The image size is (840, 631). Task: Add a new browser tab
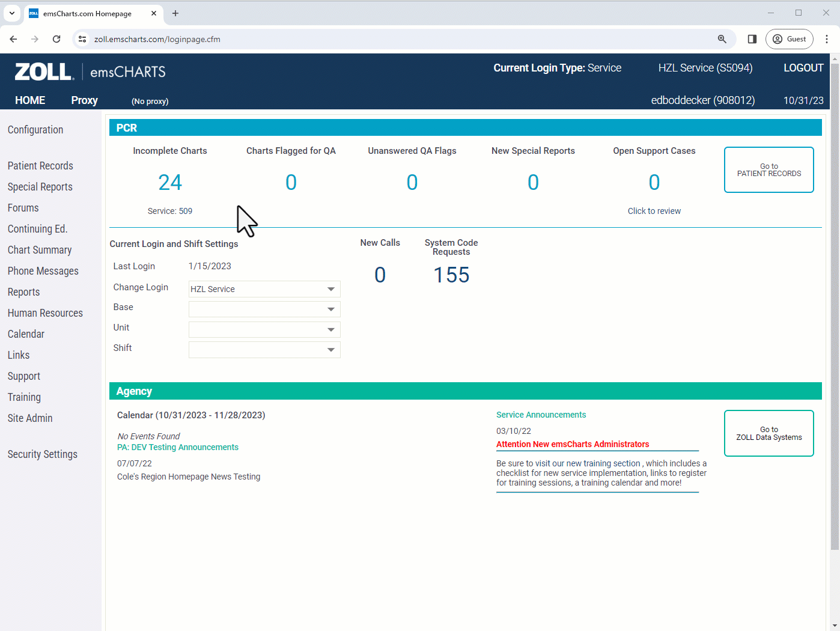pyautogui.click(x=175, y=13)
